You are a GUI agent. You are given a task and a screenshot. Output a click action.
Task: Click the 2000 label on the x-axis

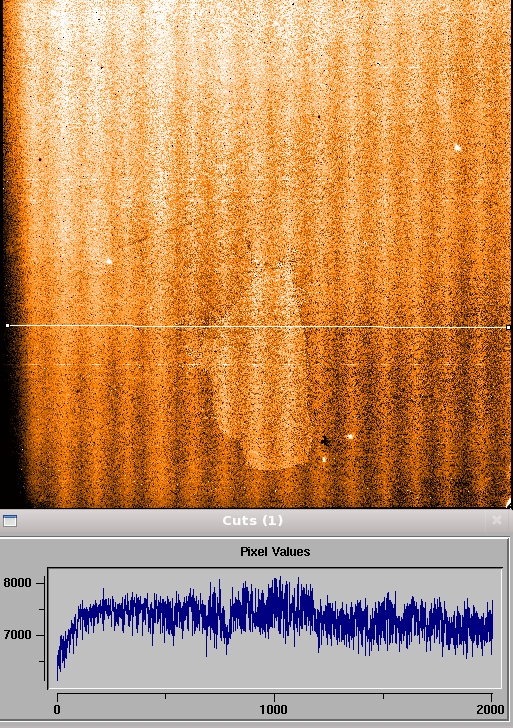pyautogui.click(x=490, y=709)
